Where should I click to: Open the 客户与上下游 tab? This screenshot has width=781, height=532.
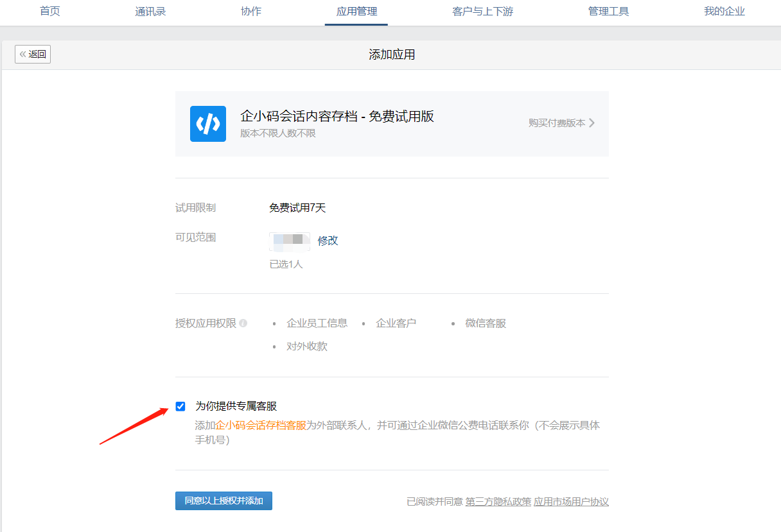tap(483, 12)
